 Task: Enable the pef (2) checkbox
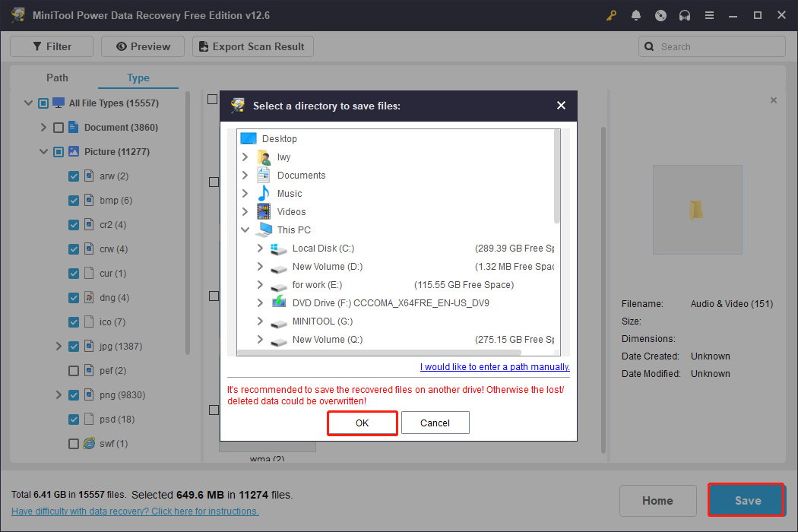(x=73, y=370)
